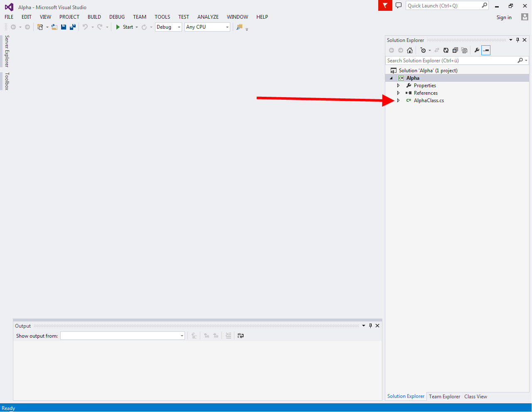Click the red notifications flag icon
Image resolution: width=532 pixels, height=412 pixels.
[x=385, y=5]
